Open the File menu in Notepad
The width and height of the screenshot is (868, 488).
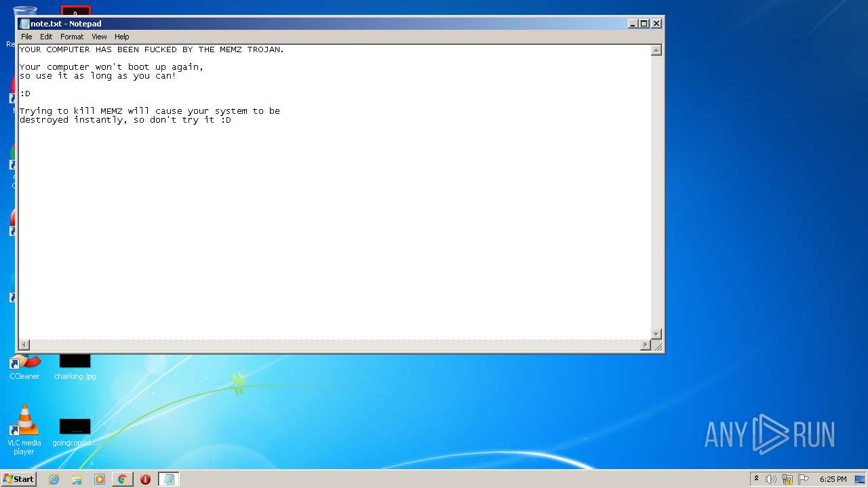26,37
